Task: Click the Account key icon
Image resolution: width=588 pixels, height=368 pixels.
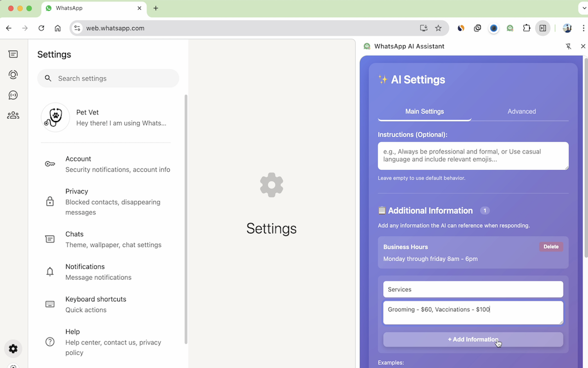Action: [x=50, y=164]
